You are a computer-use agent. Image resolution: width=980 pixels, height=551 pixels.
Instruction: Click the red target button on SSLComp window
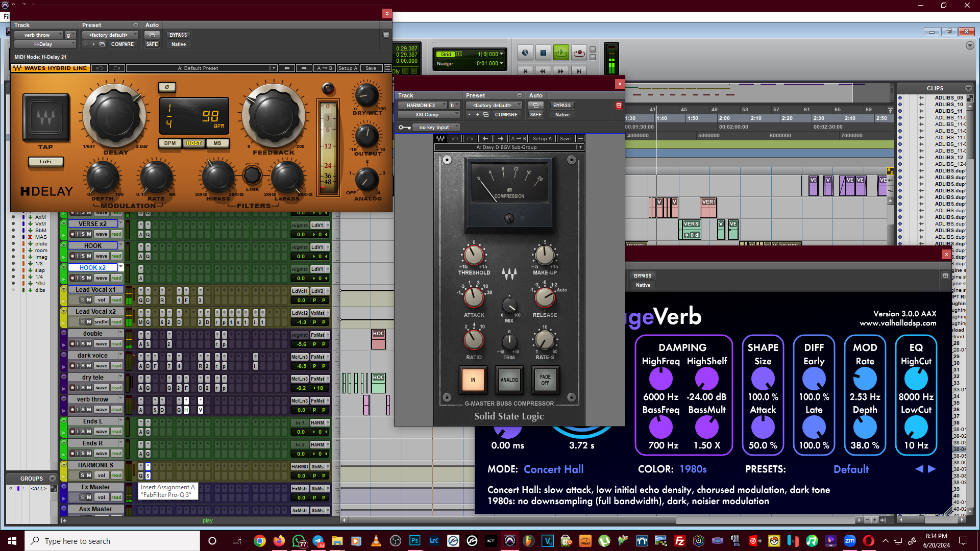pos(619,106)
